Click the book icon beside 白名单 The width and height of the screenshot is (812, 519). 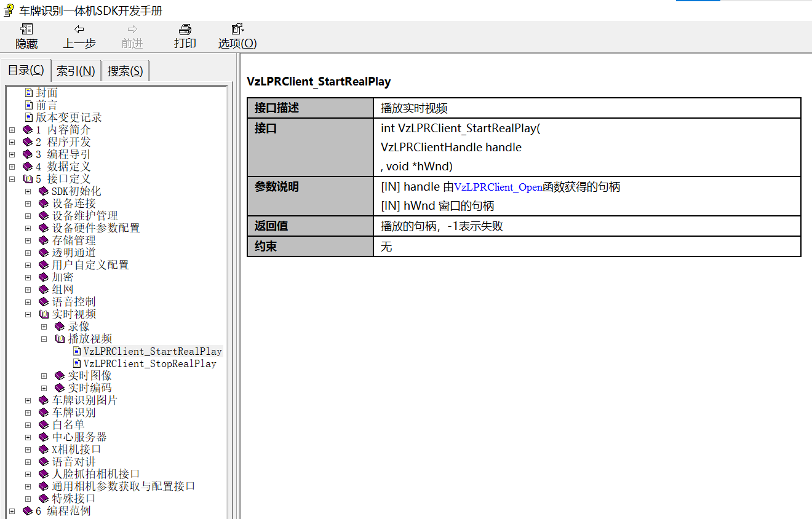(x=44, y=425)
